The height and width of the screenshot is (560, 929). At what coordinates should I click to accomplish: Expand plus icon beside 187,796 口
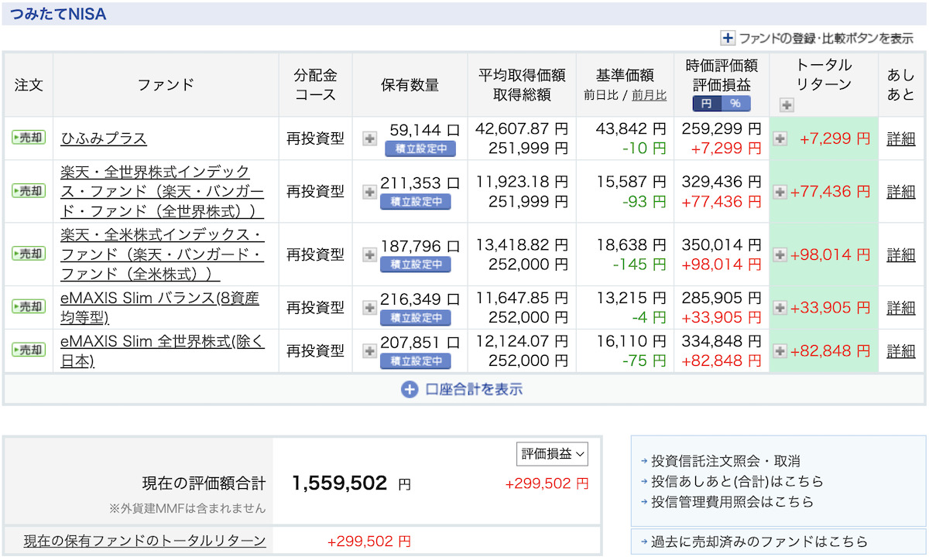[x=370, y=254]
